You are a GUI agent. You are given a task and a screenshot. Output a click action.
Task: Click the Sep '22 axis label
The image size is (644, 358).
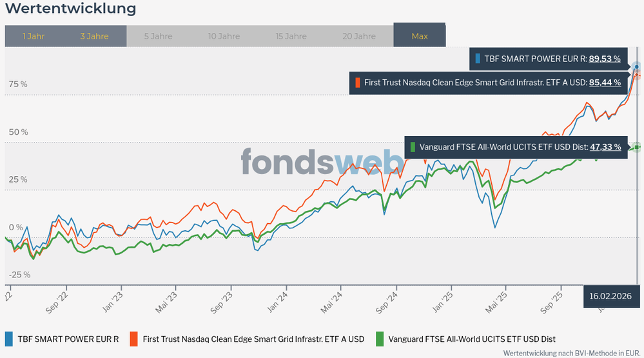[57, 303]
